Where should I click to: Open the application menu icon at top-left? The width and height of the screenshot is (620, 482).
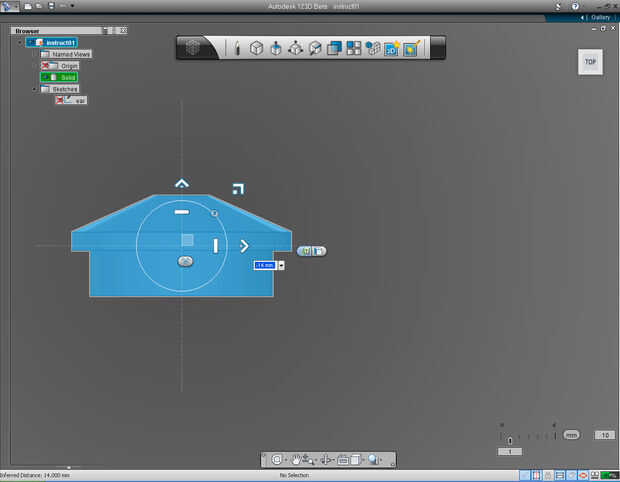[x=9, y=6]
